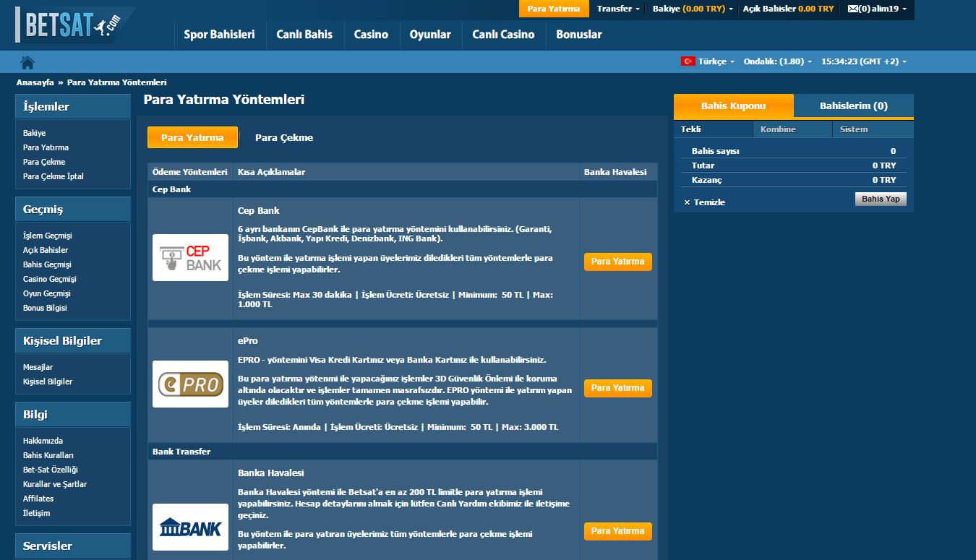Open Bakiye in İşlemler sidebar
This screenshot has height=560, width=976.
[34, 133]
